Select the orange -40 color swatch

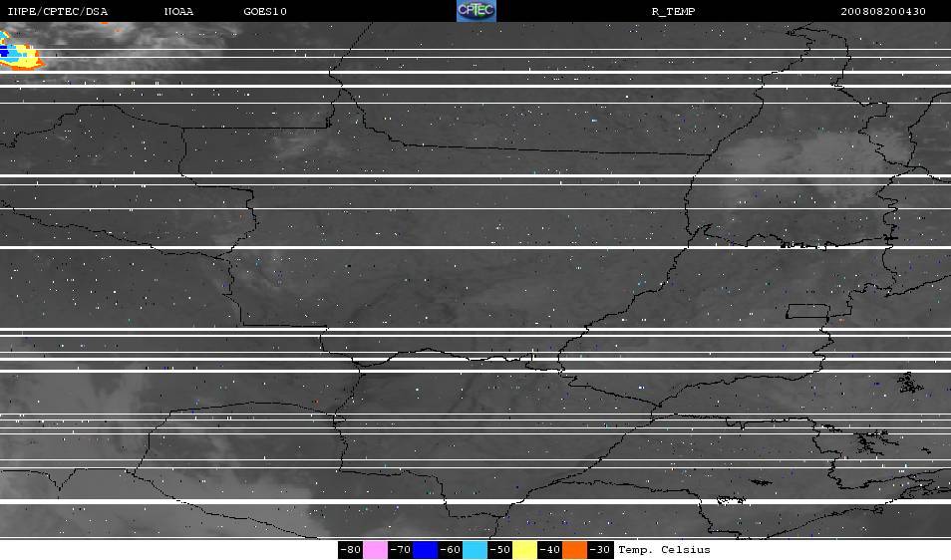pos(574,550)
